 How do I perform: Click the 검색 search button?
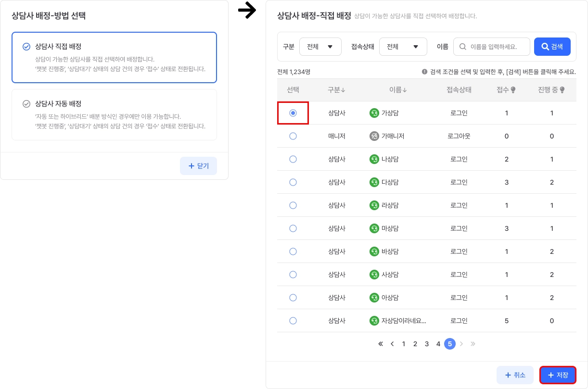pos(552,47)
